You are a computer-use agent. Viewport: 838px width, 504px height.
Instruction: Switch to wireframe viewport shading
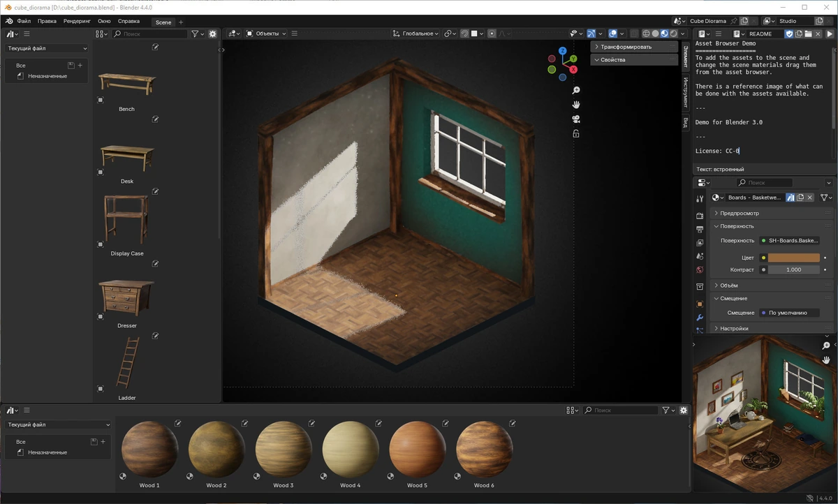point(646,34)
